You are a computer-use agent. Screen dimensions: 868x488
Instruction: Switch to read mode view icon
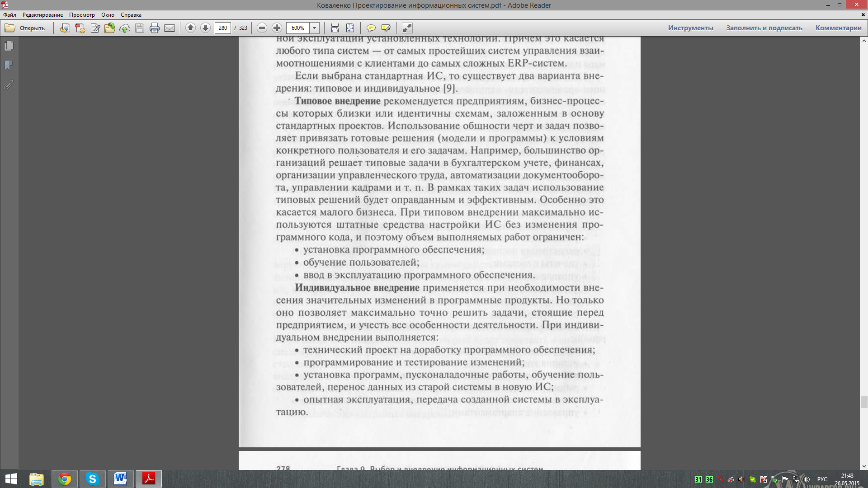pos(407,28)
